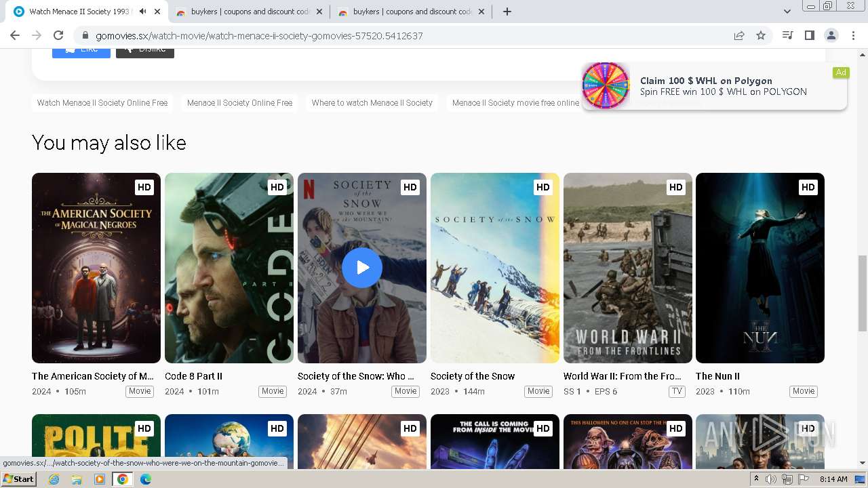Click TV label under World War II
The height and width of the screenshot is (488, 868).
[677, 391]
